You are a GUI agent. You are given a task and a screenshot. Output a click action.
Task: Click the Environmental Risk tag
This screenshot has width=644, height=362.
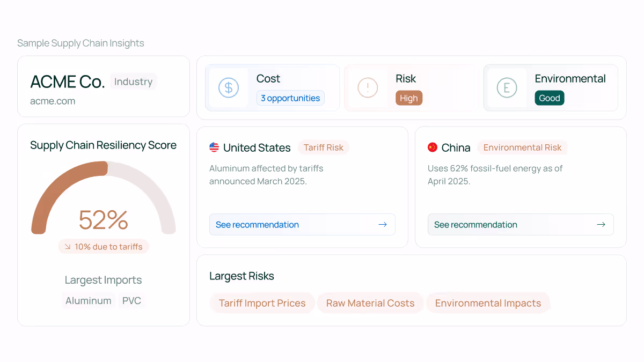523,147
